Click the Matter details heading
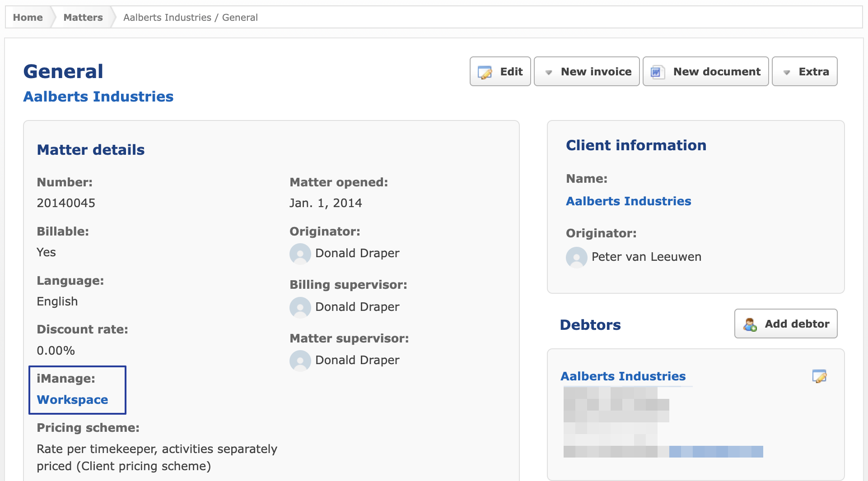 (91, 150)
